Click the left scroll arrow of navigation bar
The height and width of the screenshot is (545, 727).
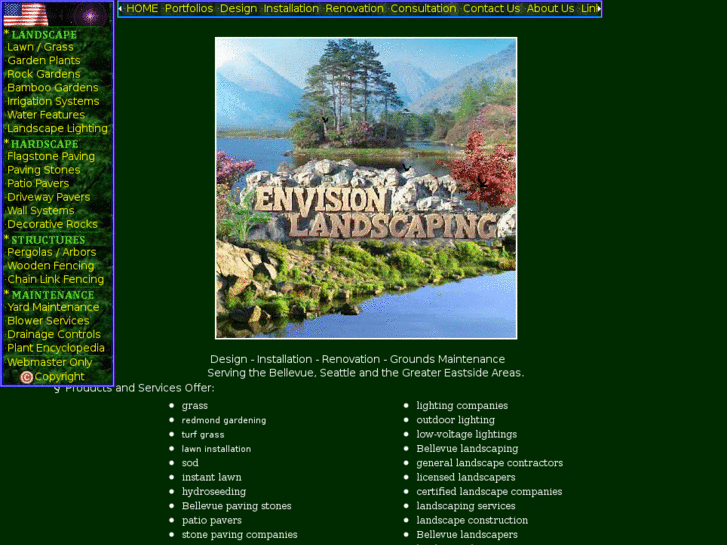[121, 9]
